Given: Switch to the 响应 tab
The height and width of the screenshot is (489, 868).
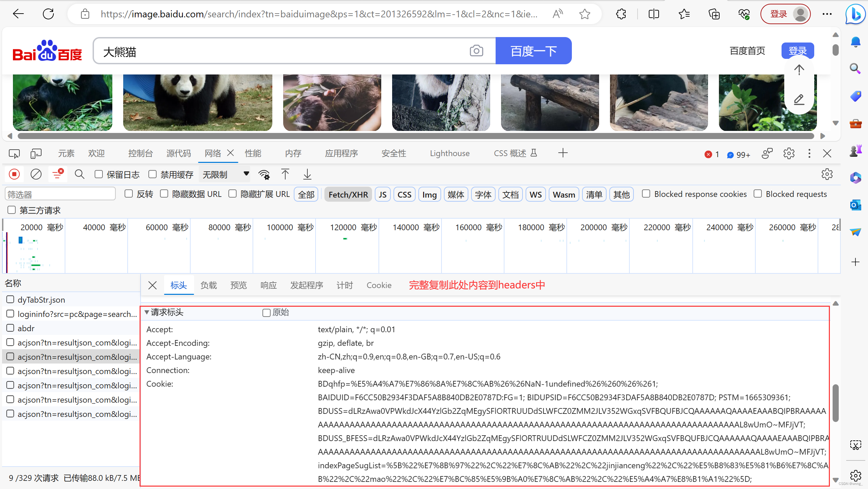Looking at the screenshot, I should click(x=268, y=285).
